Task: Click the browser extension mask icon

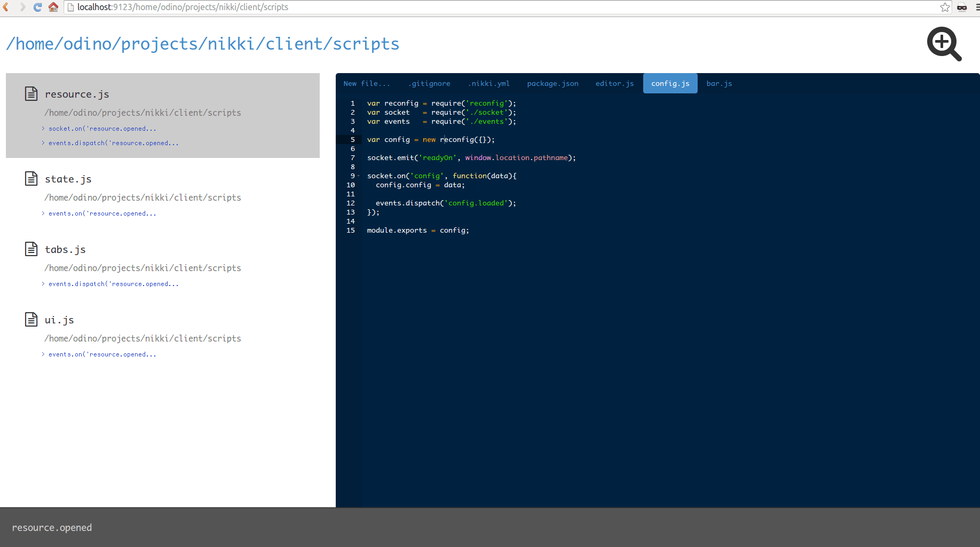Action: 962,7
